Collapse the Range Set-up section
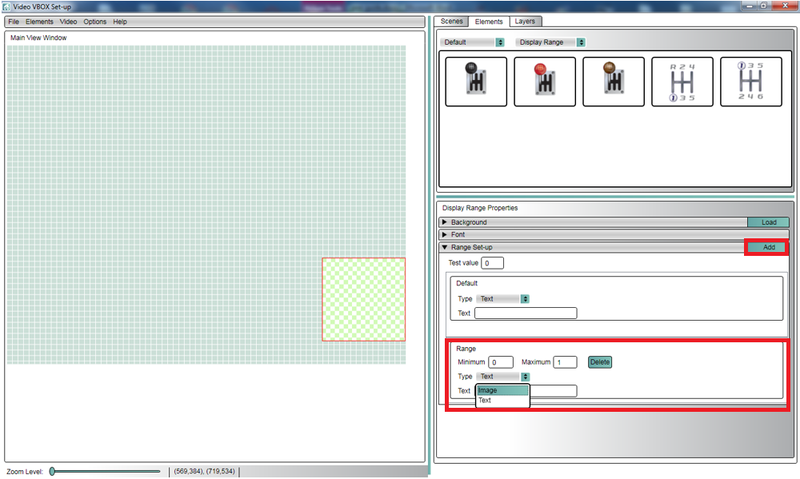 click(446, 247)
